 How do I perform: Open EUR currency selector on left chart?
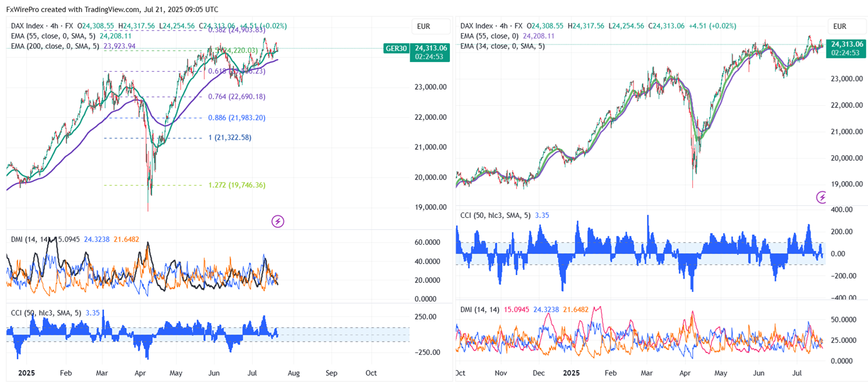point(431,26)
